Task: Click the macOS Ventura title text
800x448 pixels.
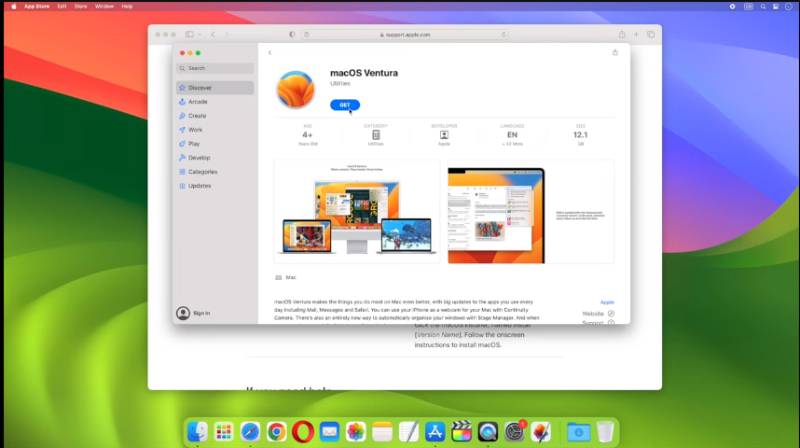Action: 364,73
